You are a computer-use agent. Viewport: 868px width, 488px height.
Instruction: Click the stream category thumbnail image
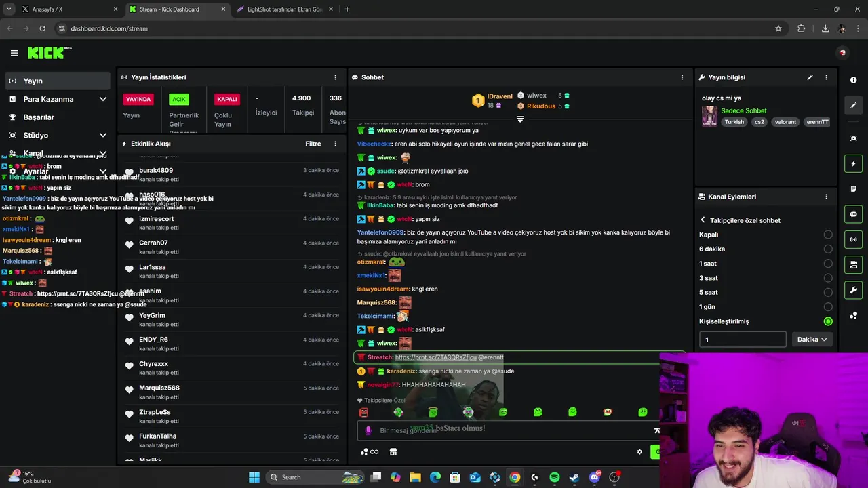point(709,116)
